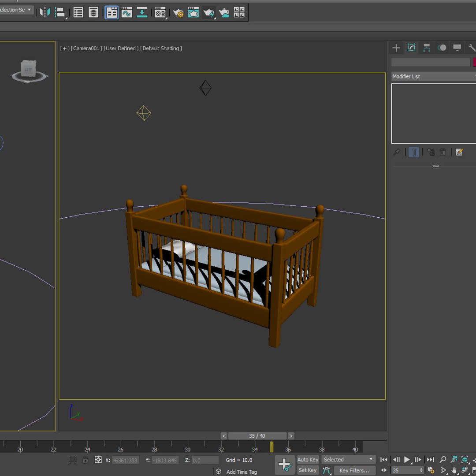This screenshot has height=476, width=476.
Task: Click the large Set Keys plus button
Action: pyautogui.click(x=284, y=465)
